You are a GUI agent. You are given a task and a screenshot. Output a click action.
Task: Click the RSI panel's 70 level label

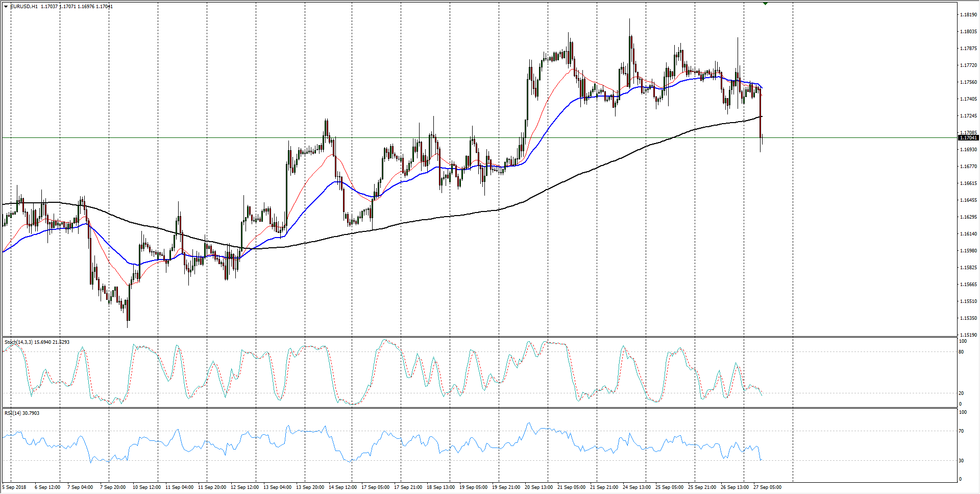pyautogui.click(x=962, y=431)
